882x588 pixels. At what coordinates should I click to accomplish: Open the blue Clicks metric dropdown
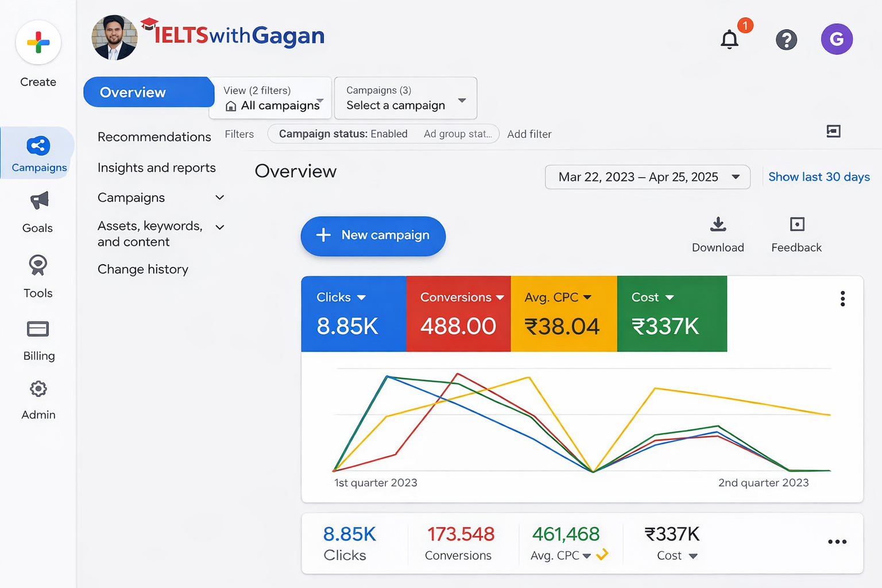click(x=362, y=297)
